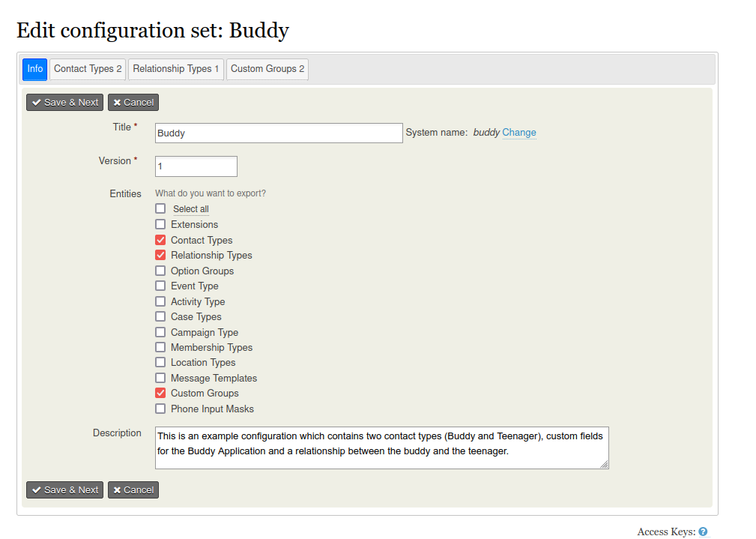Viewport: 756px width, 539px height.
Task: Click the 'buddy' system name value
Action: 486,132
